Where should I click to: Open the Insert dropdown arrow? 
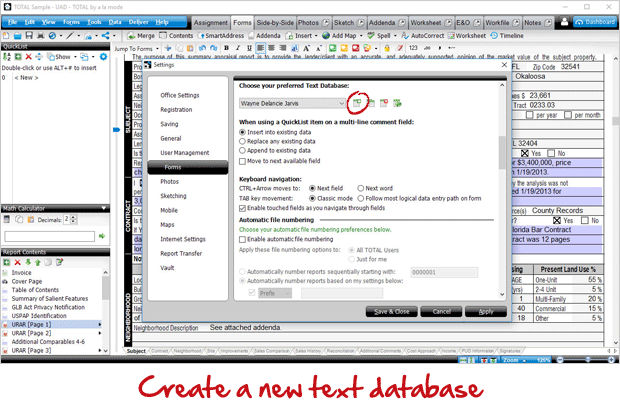pos(316,36)
